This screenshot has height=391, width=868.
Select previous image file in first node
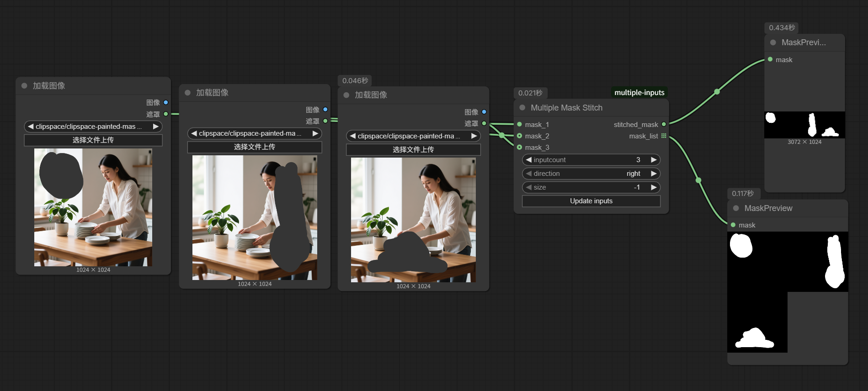[x=31, y=127]
